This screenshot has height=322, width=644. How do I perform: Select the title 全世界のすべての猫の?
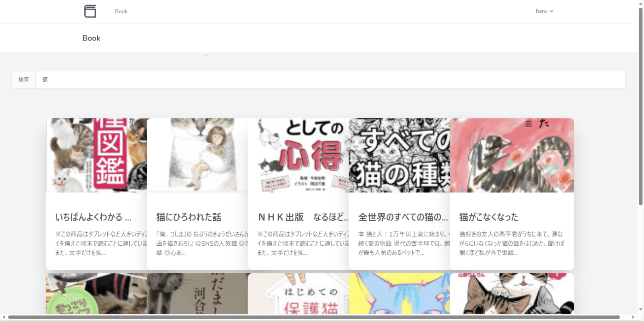pos(403,217)
